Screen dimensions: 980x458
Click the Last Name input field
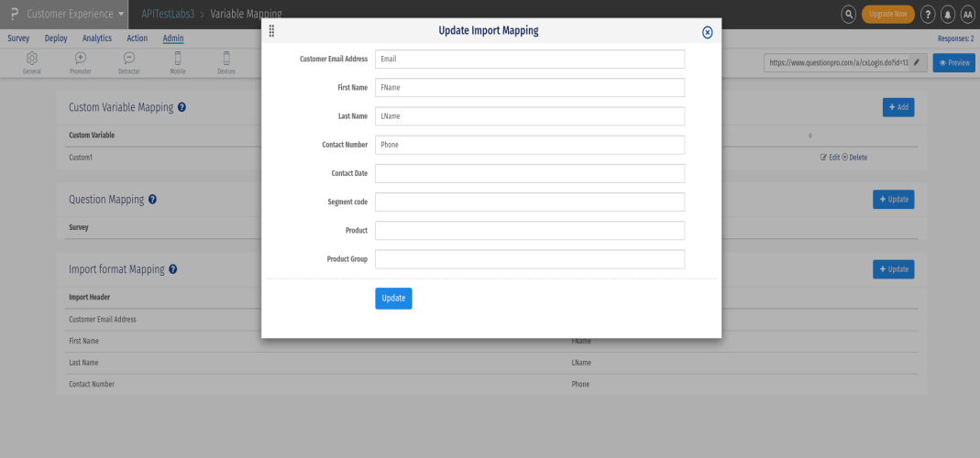(529, 116)
